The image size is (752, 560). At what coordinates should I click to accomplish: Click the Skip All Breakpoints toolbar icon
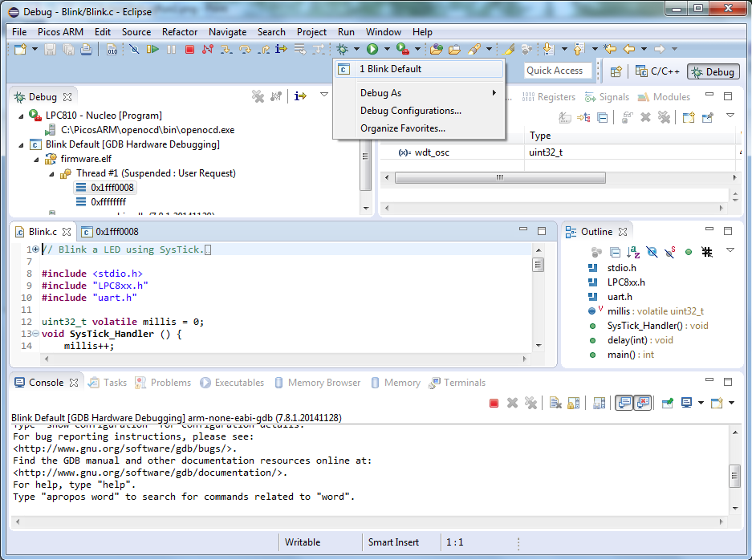(134, 49)
